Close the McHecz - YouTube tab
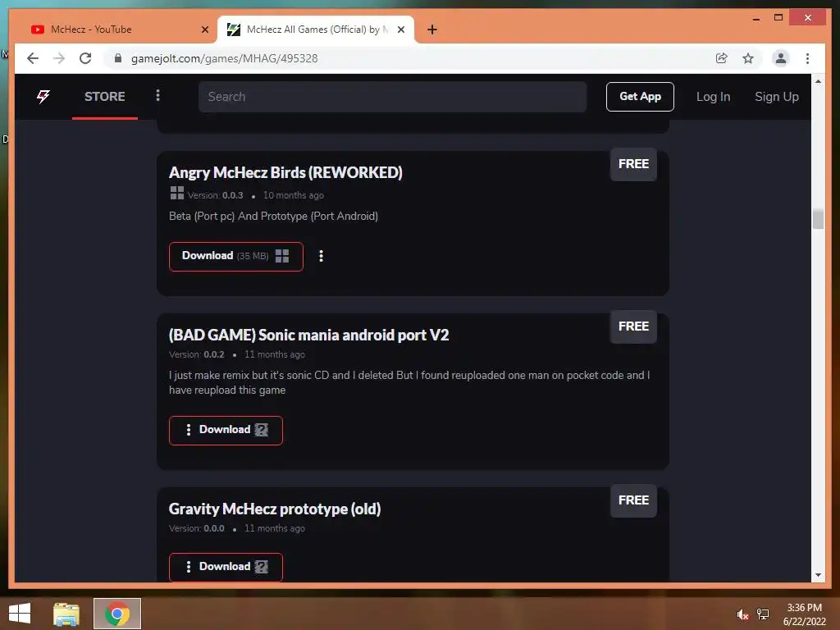The image size is (840, 630). (205, 30)
